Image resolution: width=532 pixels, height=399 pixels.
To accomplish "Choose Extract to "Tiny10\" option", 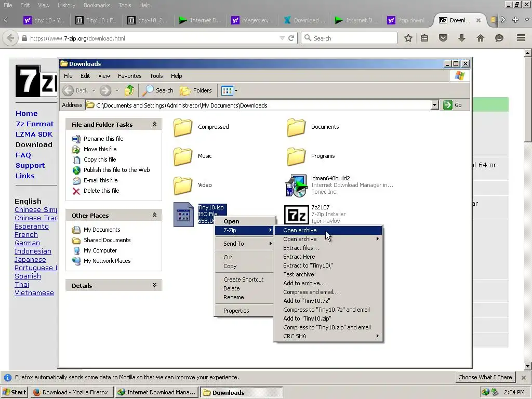I will (x=328, y=265).
